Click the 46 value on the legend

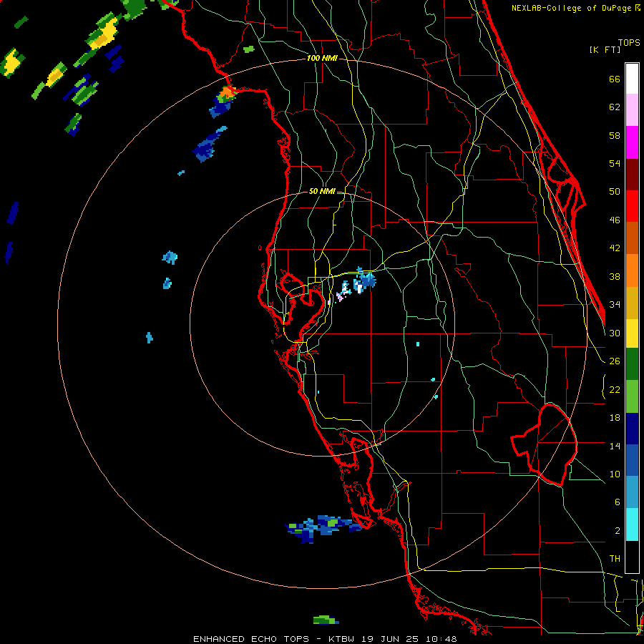point(615,220)
